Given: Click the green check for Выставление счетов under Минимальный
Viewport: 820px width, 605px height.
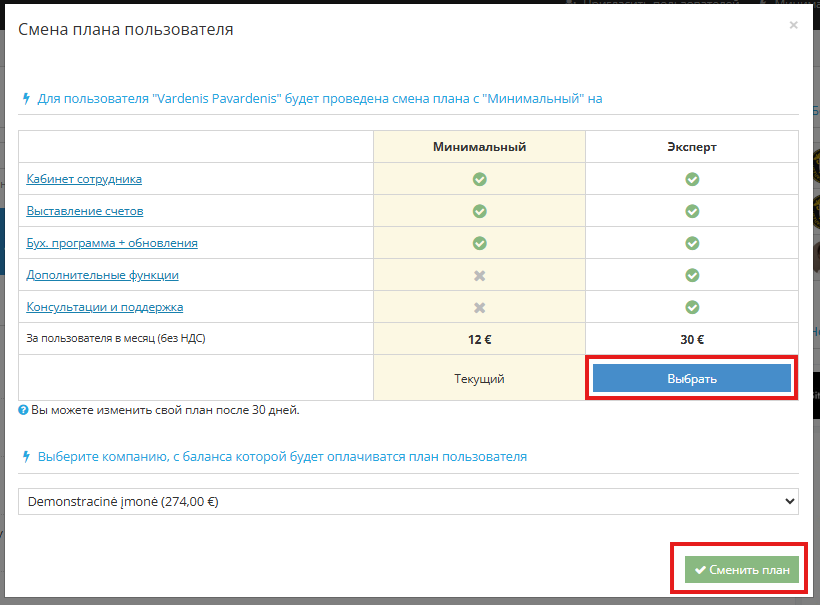Looking at the screenshot, I should click(x=479, y=211).
